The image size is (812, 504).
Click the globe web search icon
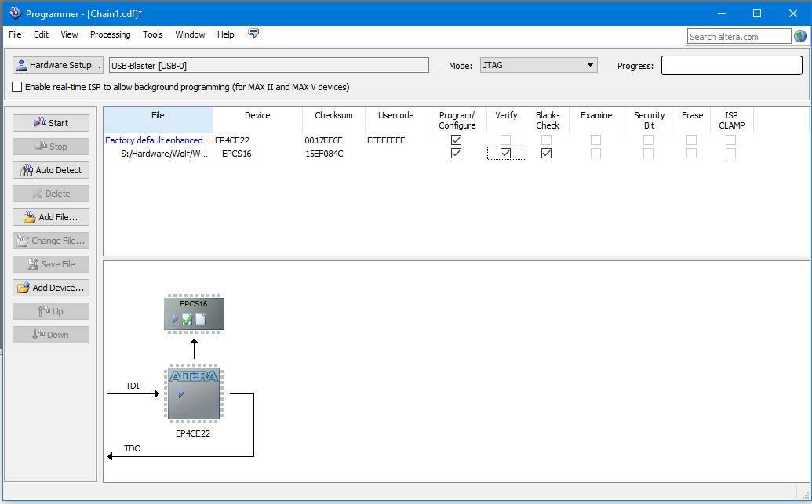coord(800,36)
